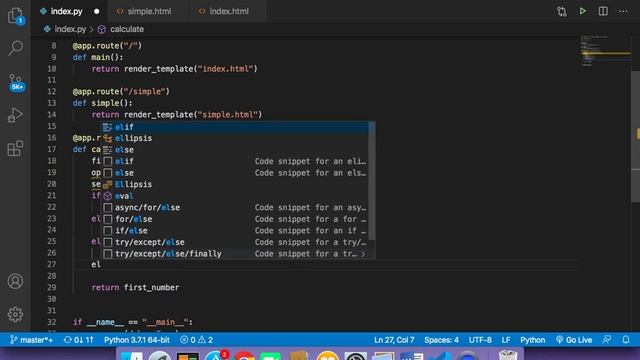Viewport: 640px width, 360px height.
Task: Open the Source Control view with 5K+ badge
Action: point(16,82)
